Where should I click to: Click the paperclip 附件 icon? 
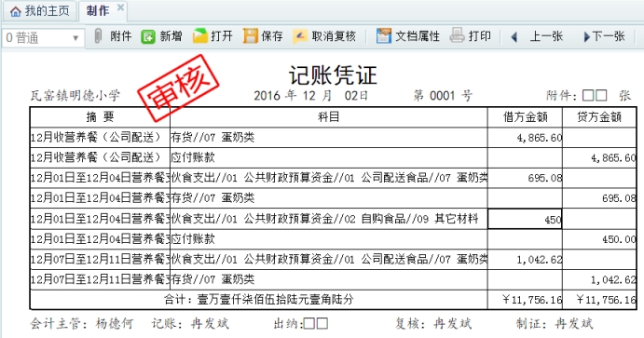tap(98, 36)
